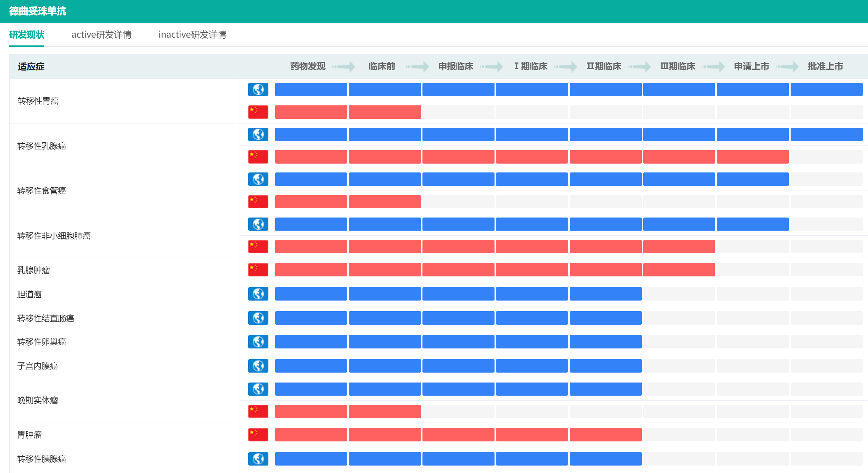This screenshot has height=473, width=868.
Task: Switch to inactive研发详情 tab
Action: [x=192, y=34]
